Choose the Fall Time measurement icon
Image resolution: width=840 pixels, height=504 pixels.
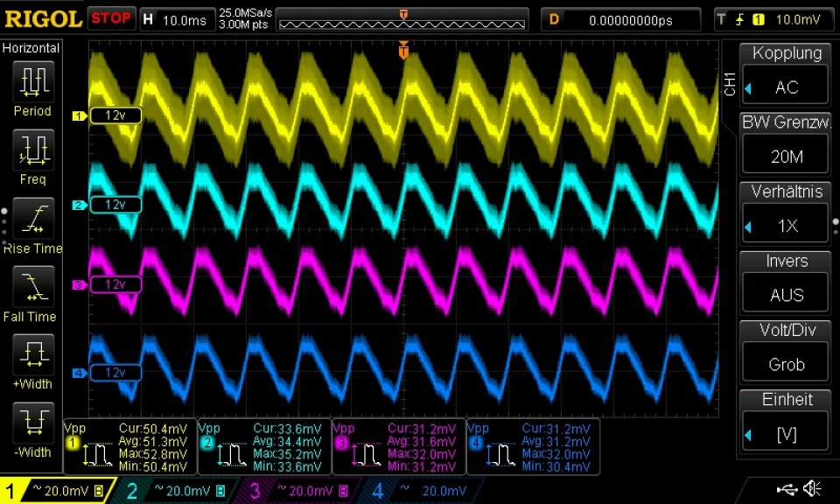pyautogui.click(x=33, y=286)
